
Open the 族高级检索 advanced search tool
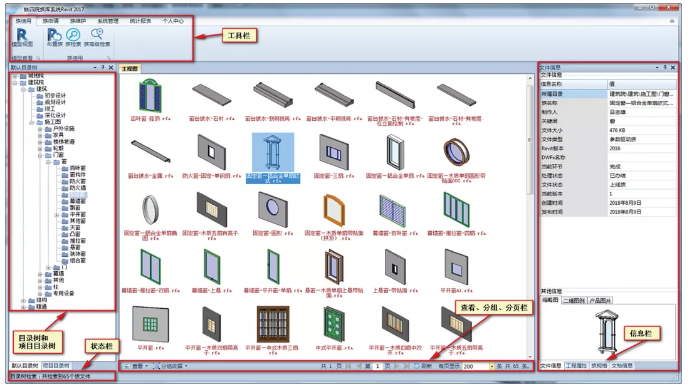point(97,37)
